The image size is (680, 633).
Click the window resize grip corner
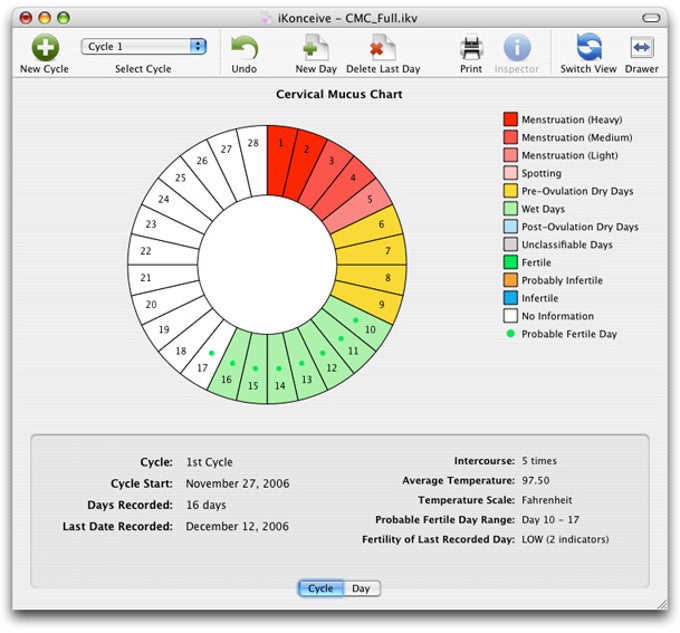coord(663,604)
